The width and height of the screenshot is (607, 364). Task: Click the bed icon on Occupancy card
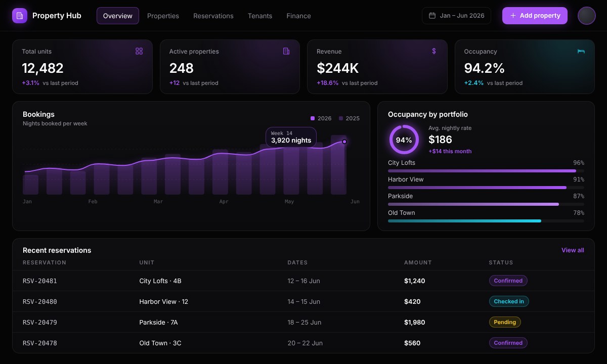(x=581, y=51)
